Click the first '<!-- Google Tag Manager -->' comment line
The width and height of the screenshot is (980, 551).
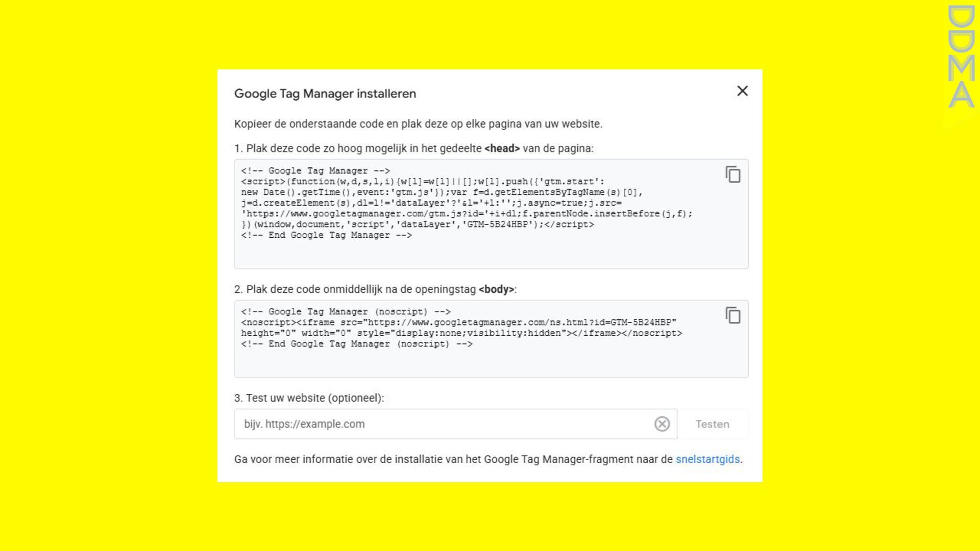(x=315, y=171)
